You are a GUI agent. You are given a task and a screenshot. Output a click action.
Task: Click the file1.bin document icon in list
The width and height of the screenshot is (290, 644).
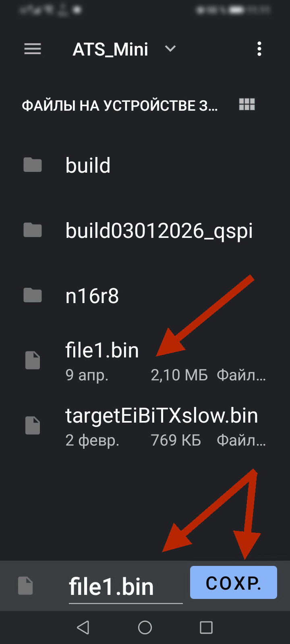tap(33, 360)
